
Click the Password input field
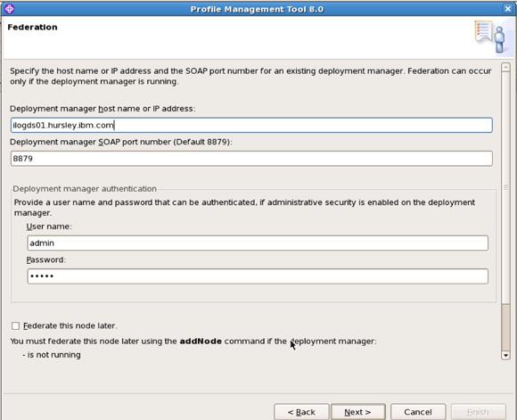tap(258, 276)
